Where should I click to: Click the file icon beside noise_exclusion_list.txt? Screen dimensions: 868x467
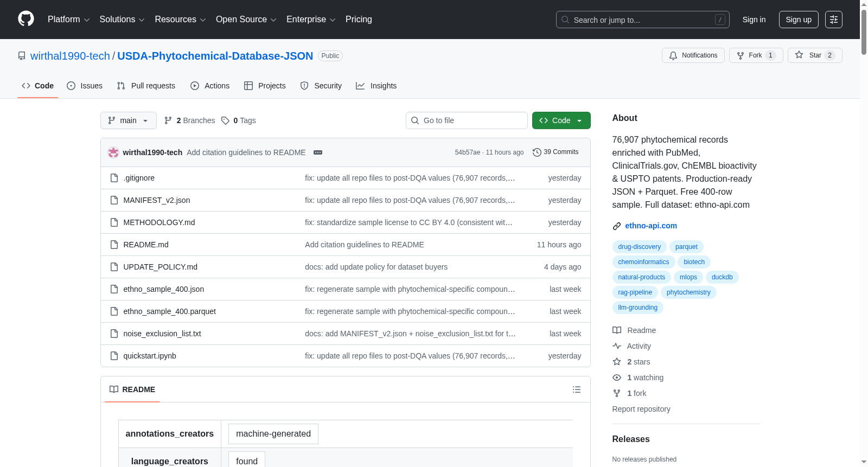114,334
